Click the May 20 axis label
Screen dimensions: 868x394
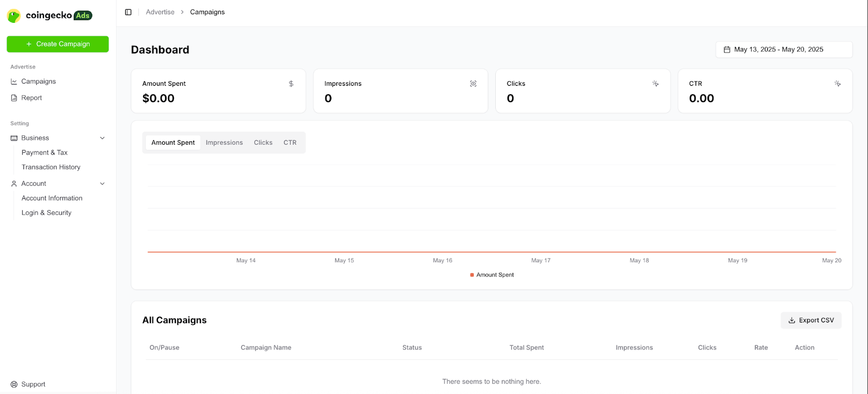click(832, 261)
